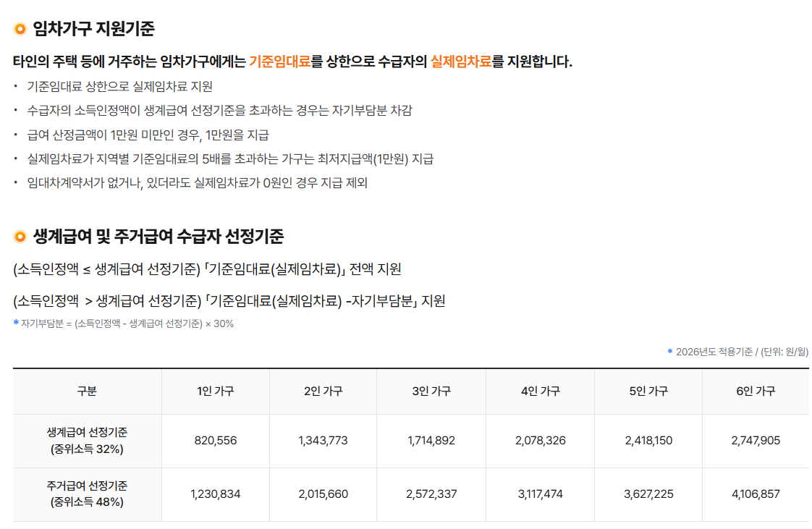Click the 생계급여 선정기준 row label

click(87, 441)
